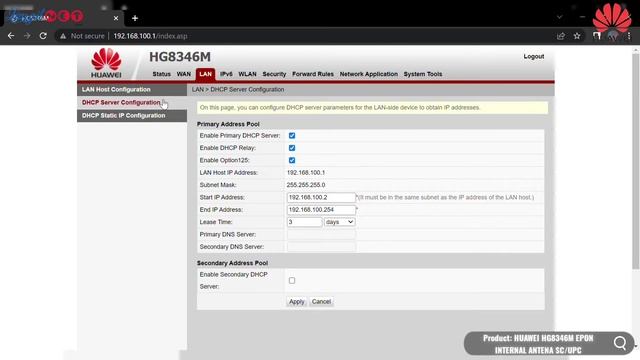Click the share page icon in address bar
The height and width of the screenshot is (360, 640).
click(x=561, y=36)
